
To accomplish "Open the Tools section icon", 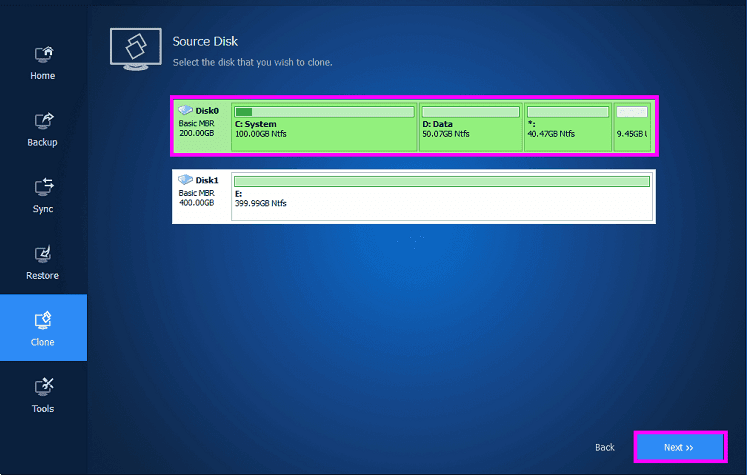I will (x=43, y=387).
